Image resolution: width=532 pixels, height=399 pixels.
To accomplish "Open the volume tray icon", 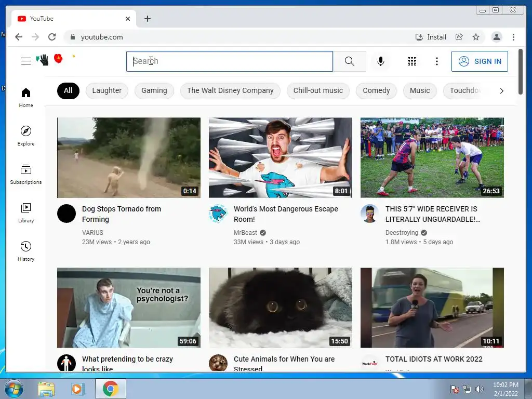I will [479, 389].
